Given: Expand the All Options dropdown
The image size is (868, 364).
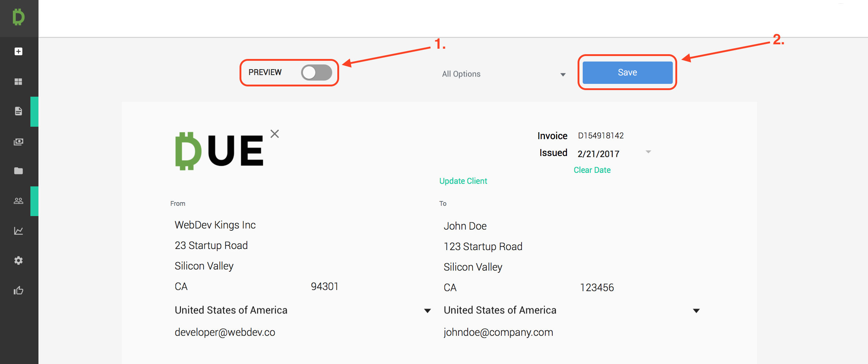Looking at the screenshot, I should coord(504,74).
